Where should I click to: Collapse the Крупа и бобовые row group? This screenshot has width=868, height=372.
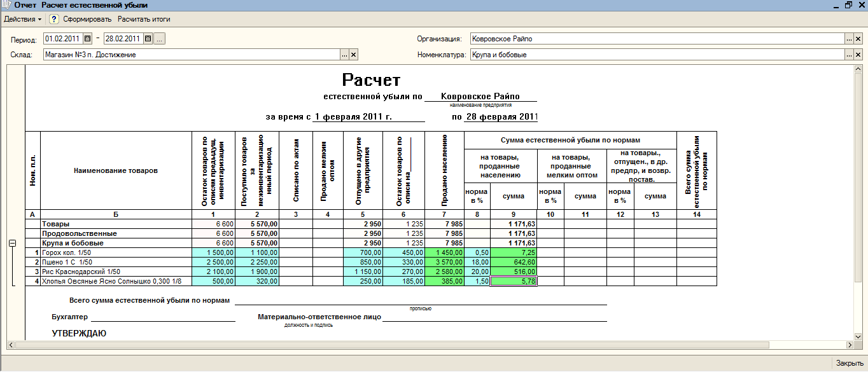tap(11, 244)
